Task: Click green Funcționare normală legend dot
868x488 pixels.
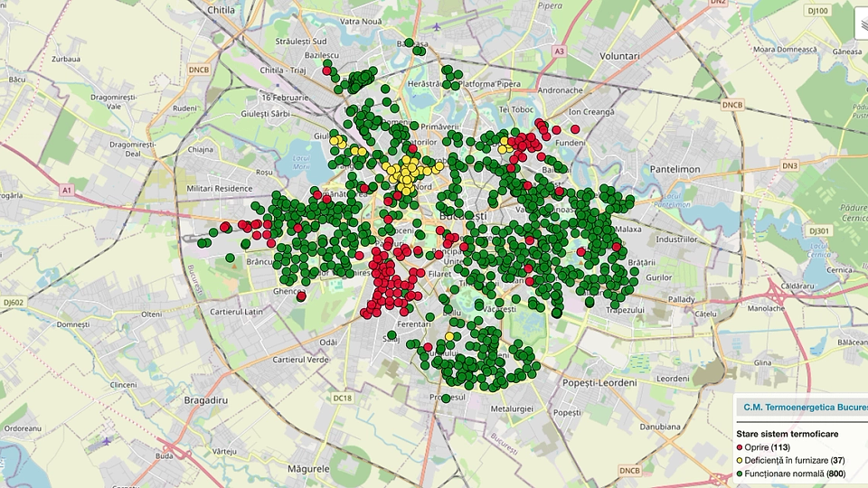Action: pos(740,474)
